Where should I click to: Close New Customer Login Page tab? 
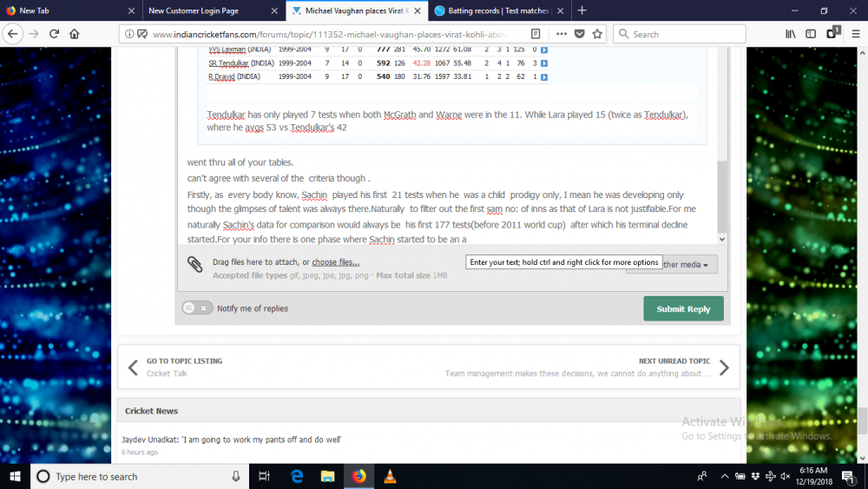point(274,10)
